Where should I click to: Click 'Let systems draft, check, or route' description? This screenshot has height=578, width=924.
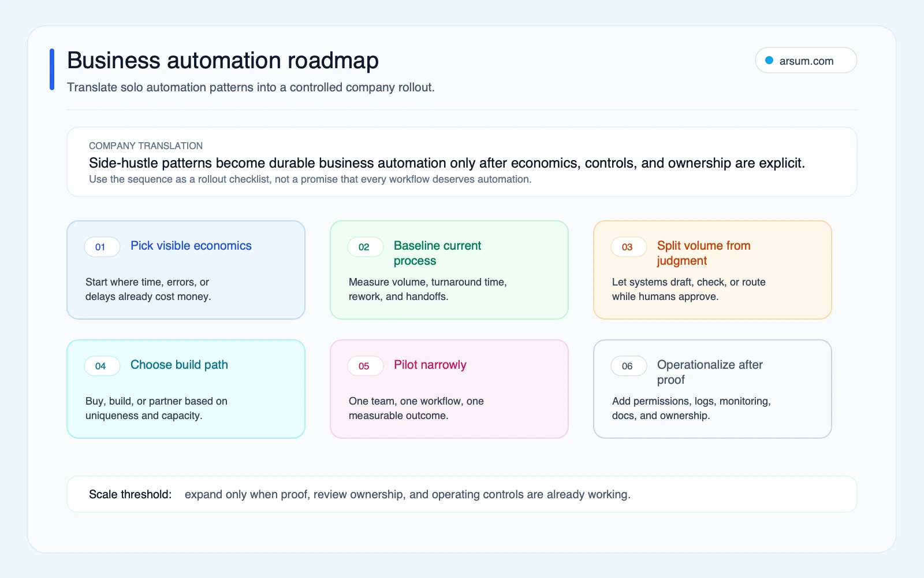(689, 289)
